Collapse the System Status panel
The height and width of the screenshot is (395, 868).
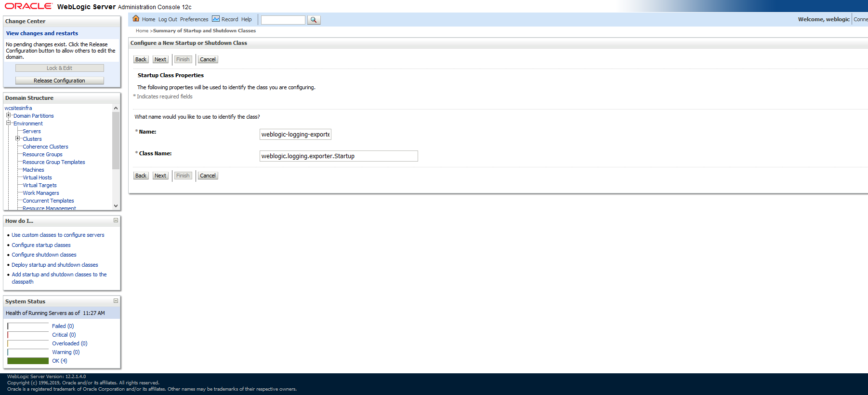pos(116,301)
